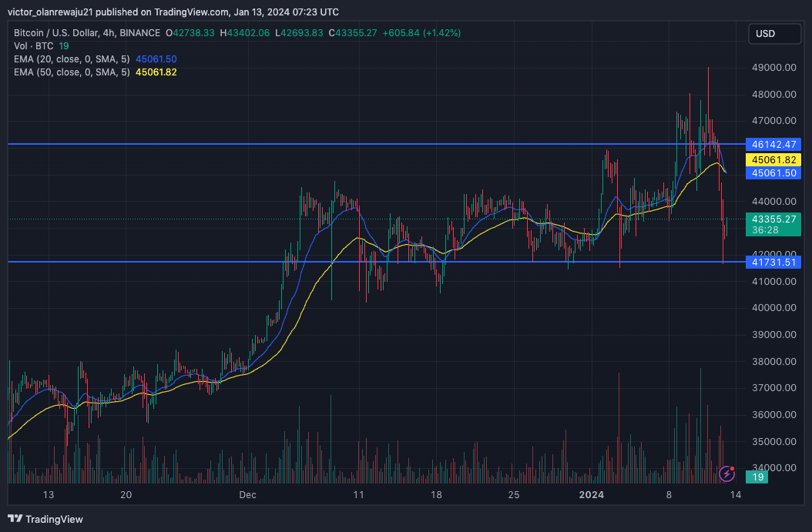This screenshot has height=532, width=812.
Task: Click the 48000.00 price axis label
Action: 774,94
